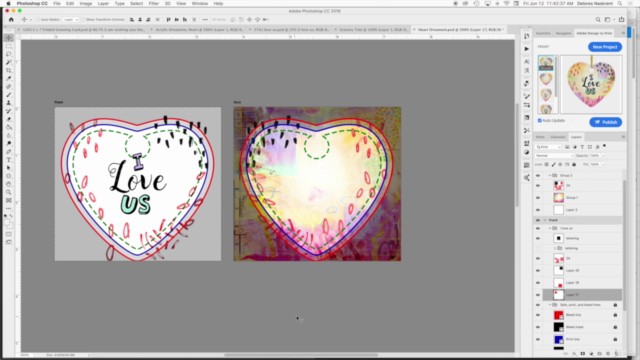Open the Fill dropdown arrow

click(603, 164)
